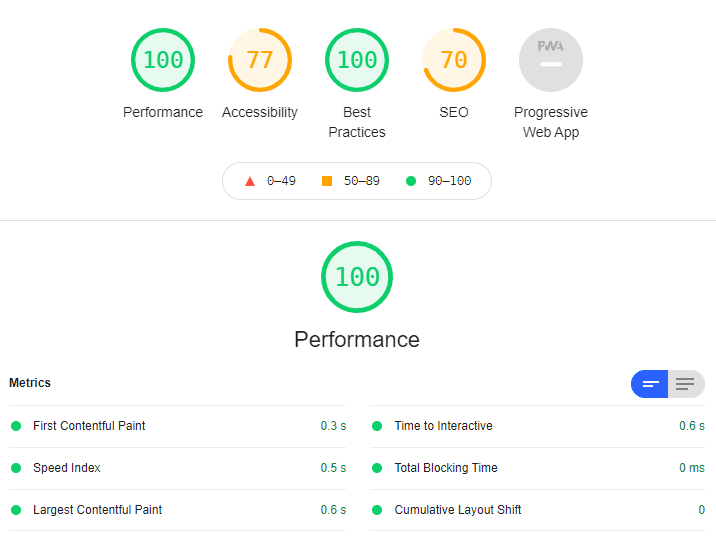Expand the Speed Index metric row
This screenshot has height=538, width=716.
click(x=178, y=468)
